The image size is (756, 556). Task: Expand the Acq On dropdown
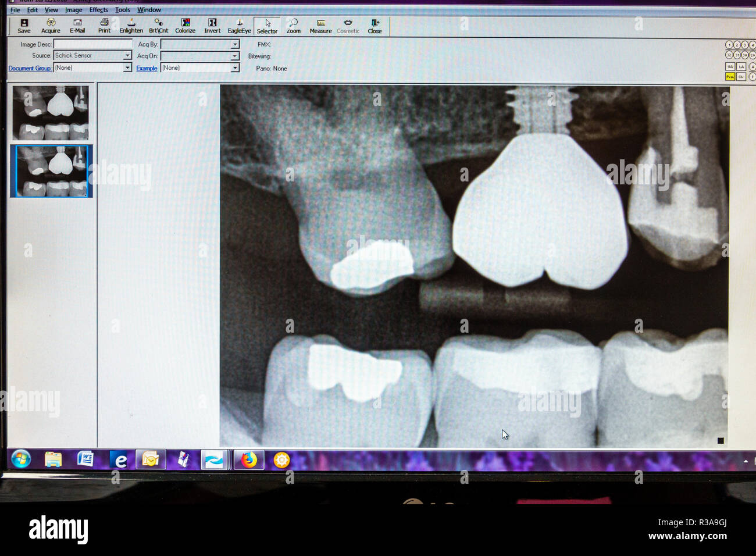coord(235,56)
